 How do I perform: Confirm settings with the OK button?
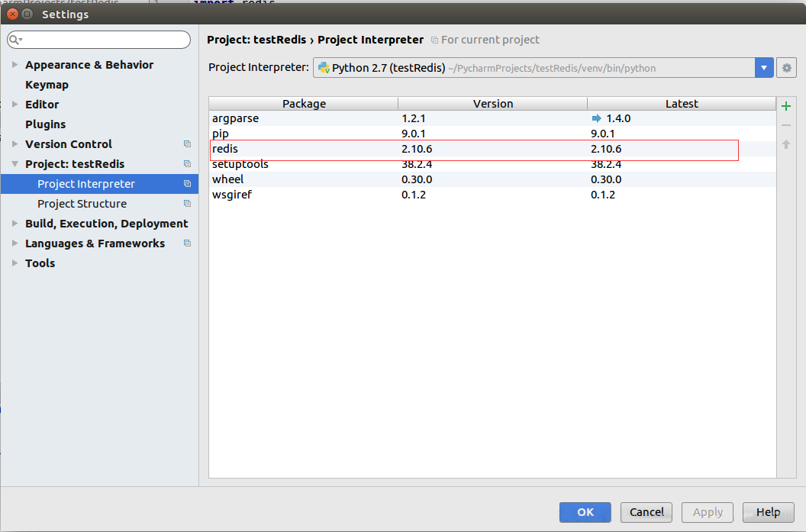[585, 512]
